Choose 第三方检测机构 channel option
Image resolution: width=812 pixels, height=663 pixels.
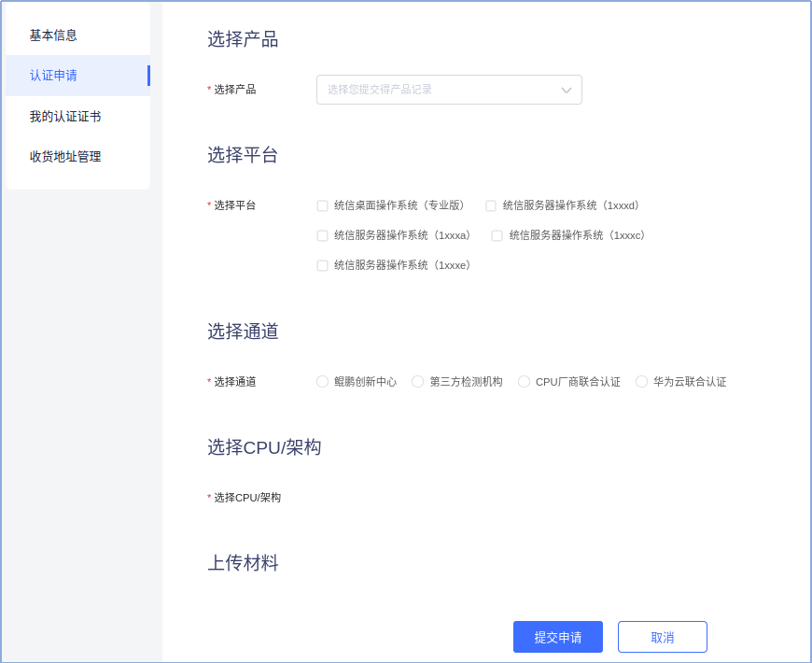(417, 382)
